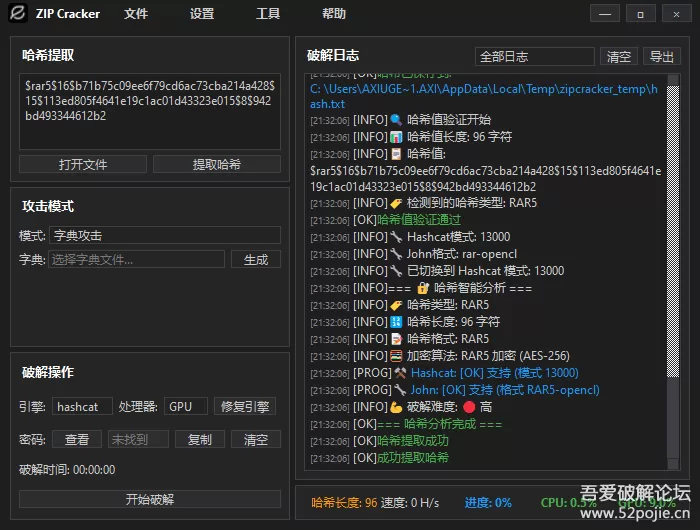Click the hash.txt file path text

[483, 96]
